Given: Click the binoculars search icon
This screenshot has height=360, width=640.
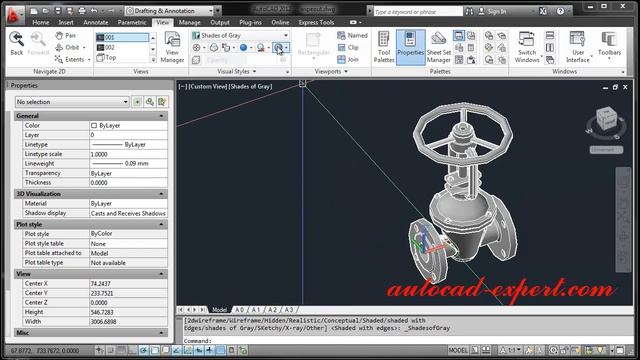Looking at the screenshot, I should [469, 11].
